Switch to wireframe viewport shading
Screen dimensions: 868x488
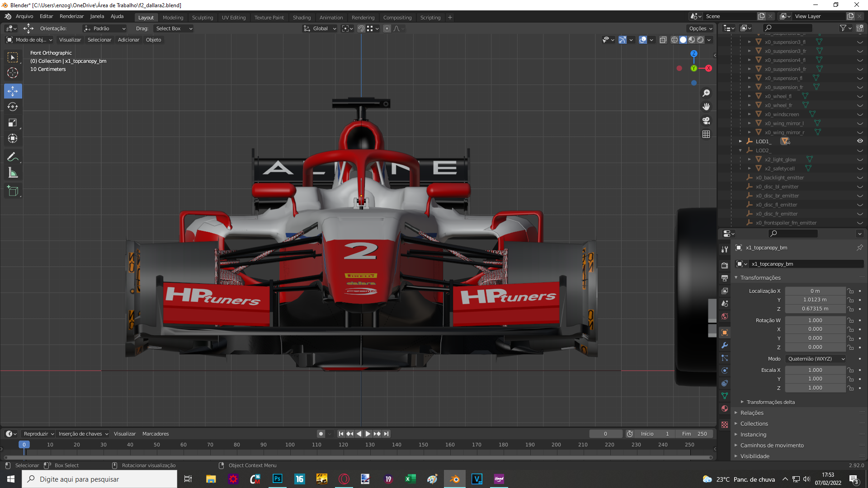point(675,40)
